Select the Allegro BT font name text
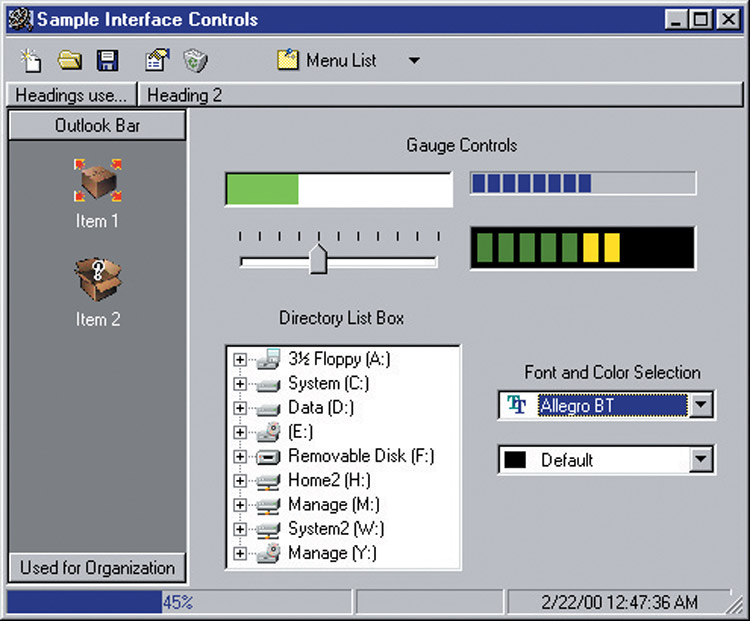 coord(576,406)
